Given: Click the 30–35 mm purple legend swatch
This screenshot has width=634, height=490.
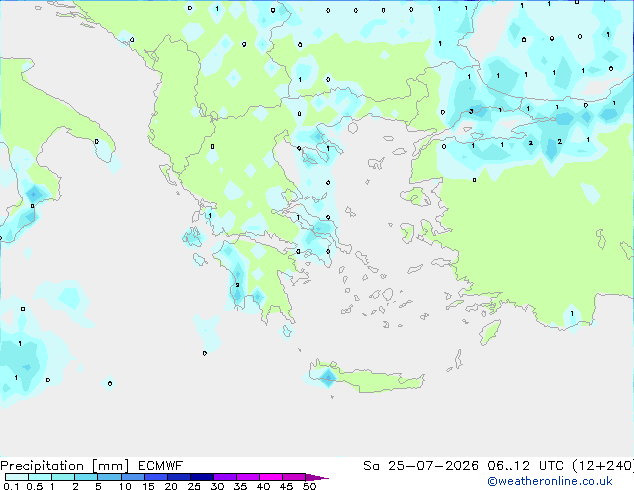Looking at the screenshot, I should pyautogui.click(x=225, y=477).
